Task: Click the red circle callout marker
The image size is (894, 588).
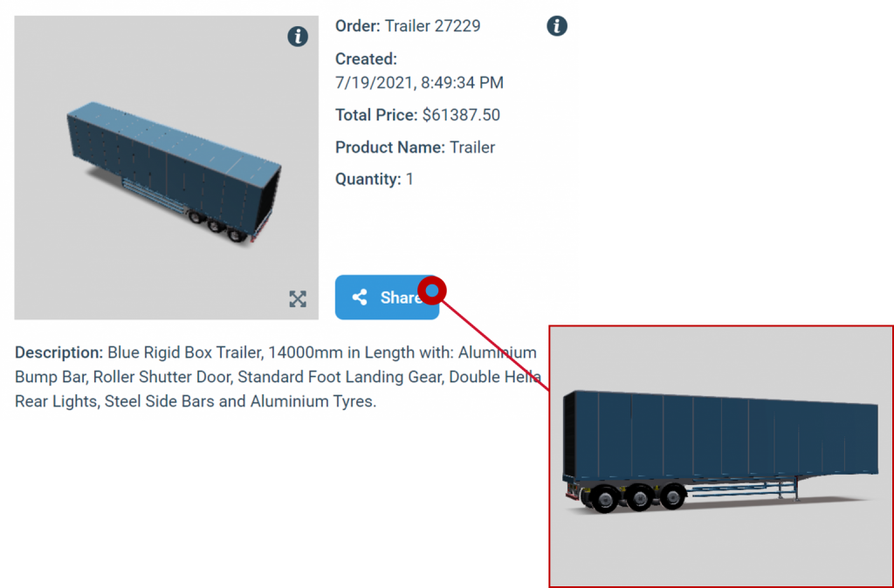Action: pyautogui.click(x=432, y=291)
